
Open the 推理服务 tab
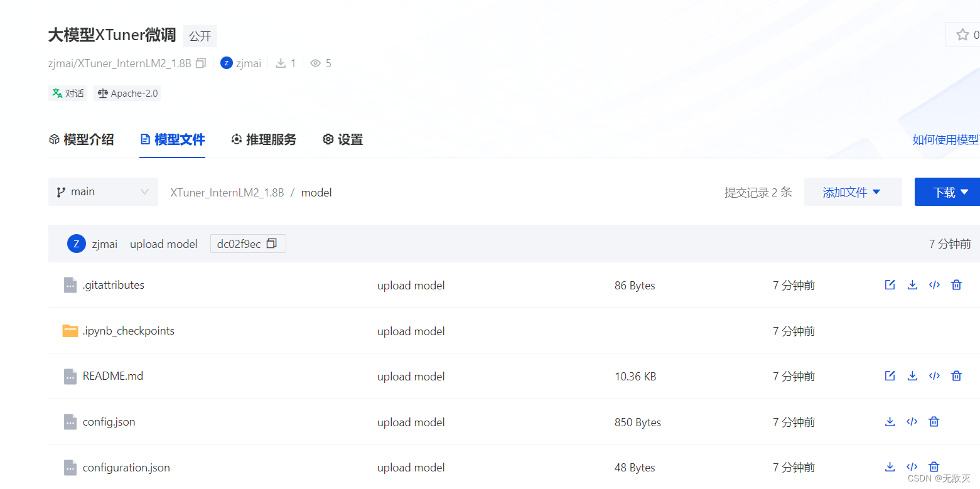(x=264, y=139)
